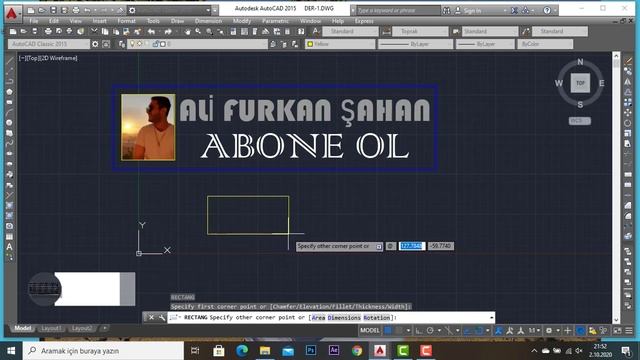Open Microsoft Edge from taskbar
This screenshot has height=360, width=640.
point(242,351)
